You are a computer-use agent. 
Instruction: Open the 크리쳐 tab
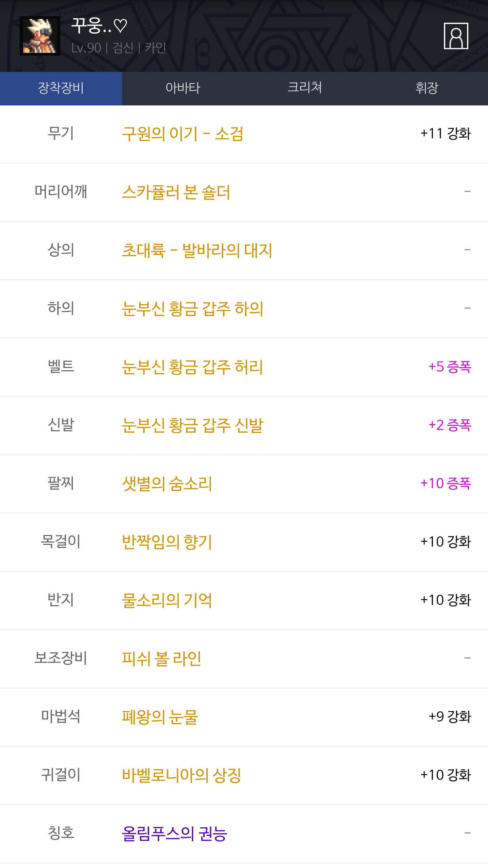(305, 88)
